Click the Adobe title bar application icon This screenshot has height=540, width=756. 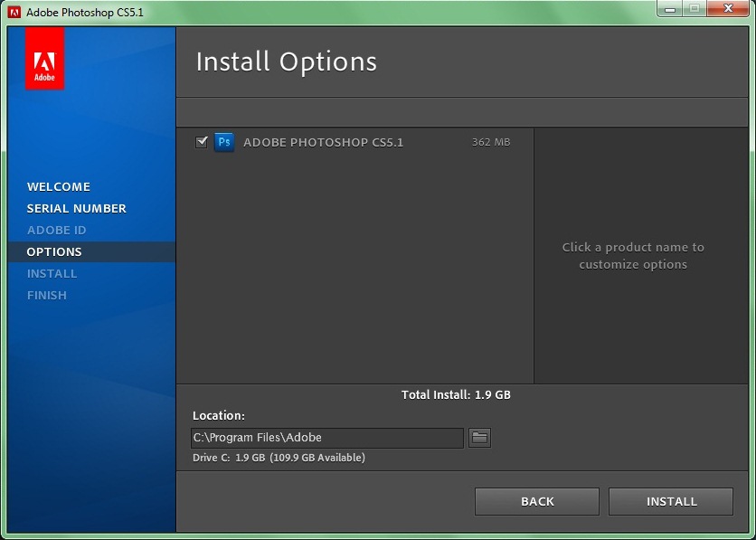[14, 12]
